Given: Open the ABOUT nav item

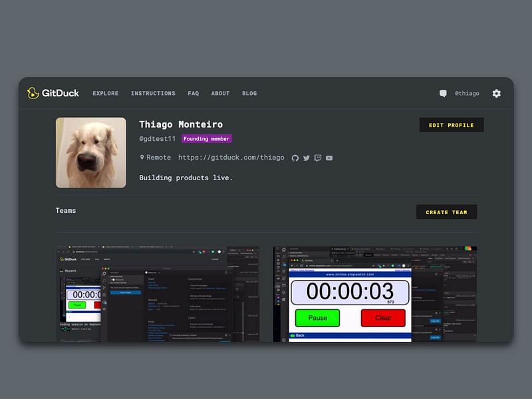Looking at the screenshot, I should pyautogui.click(x=221, y=93).
